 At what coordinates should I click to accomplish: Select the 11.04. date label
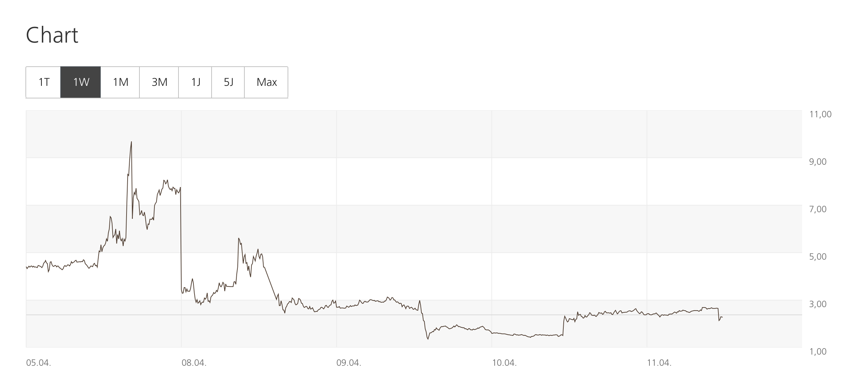coord(659,363)
